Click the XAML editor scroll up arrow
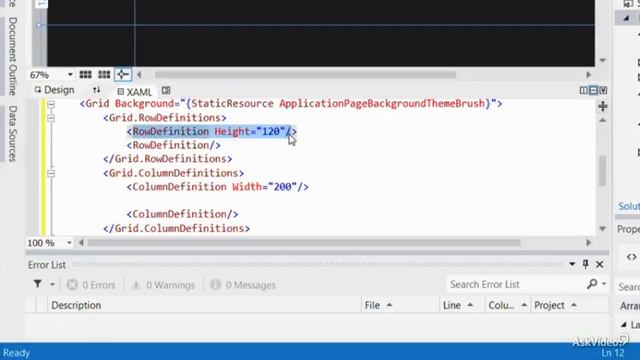This screenshot has height=360, width=640. (603, 120)
